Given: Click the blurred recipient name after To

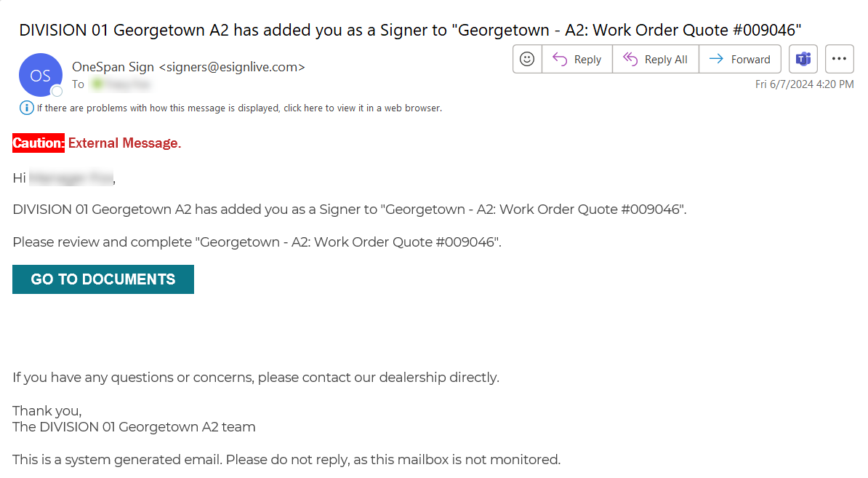Looking at the screenshot, I should coord(121,84).
